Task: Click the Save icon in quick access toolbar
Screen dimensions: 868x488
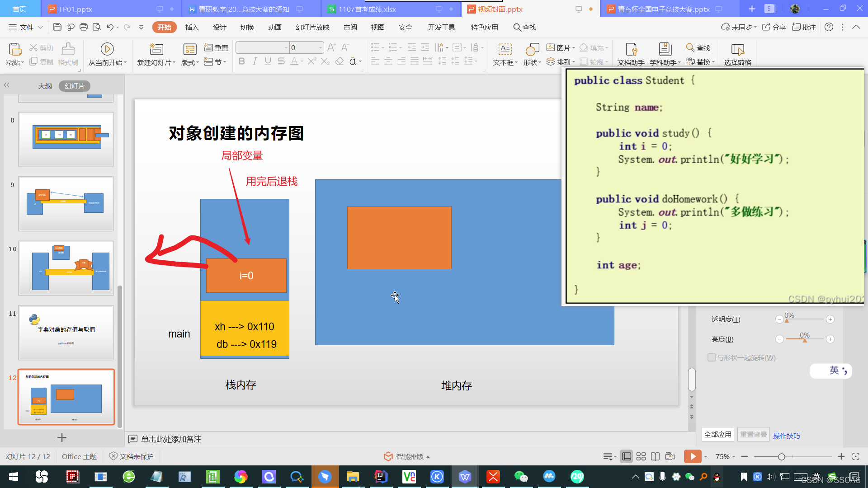Action: [57, 27]
